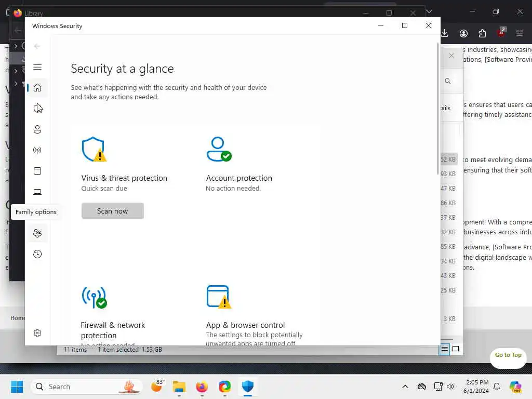Open Account protection sidebar icon
Screen dimensions: 532x399
pyautogui.click(x=37, y=129)
